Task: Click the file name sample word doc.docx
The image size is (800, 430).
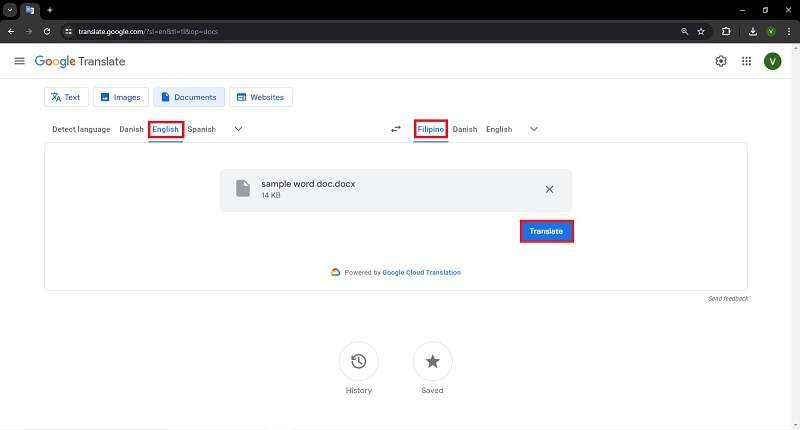Action: pos(308,184)
